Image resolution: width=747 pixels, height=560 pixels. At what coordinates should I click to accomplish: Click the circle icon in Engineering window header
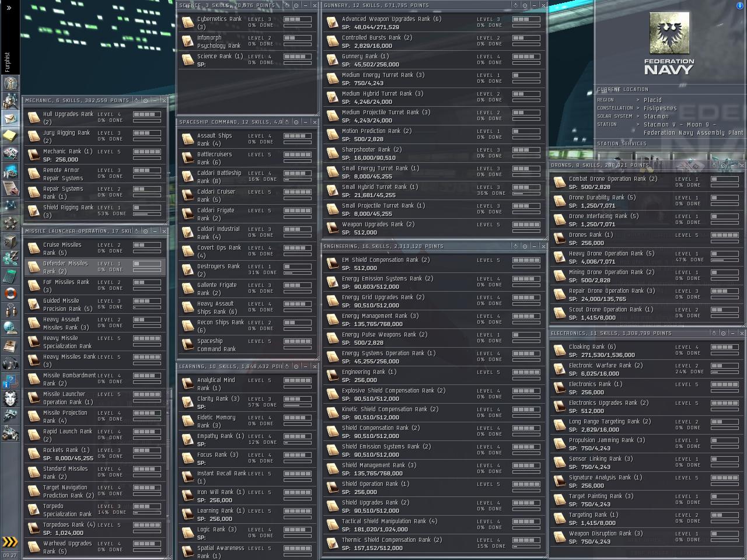(525, 246)
